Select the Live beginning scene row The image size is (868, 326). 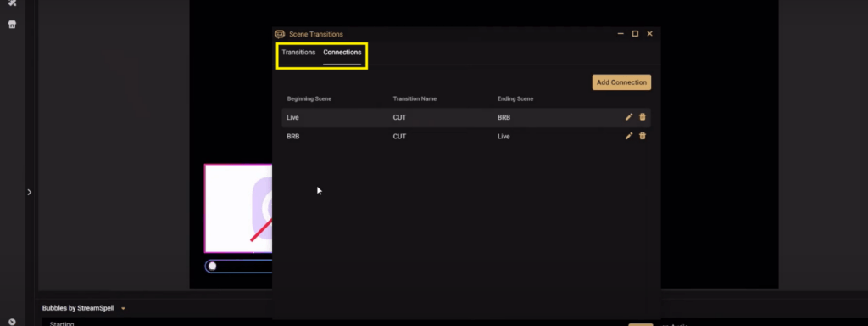click(466, 117)
